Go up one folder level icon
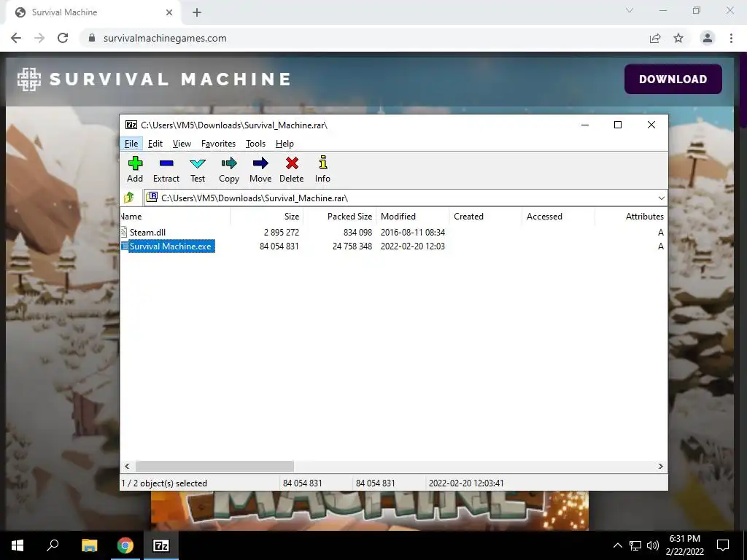Image resolution: width=747 pixels, height=560 pixels. [x=129, y=198]
